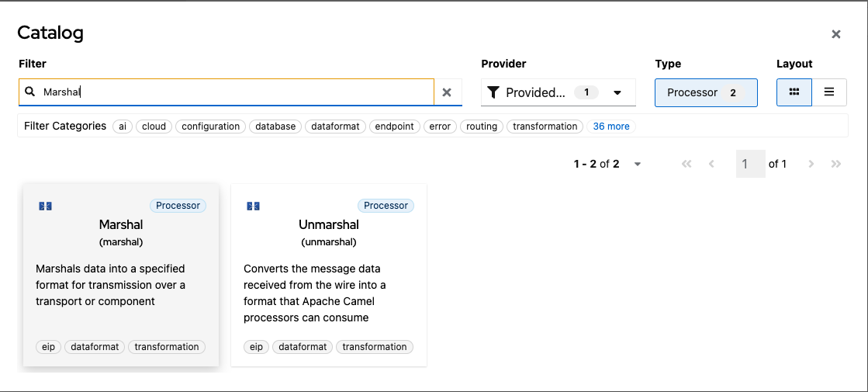The height and width of the screenshot is (392, 868).
Task: Jump to the first page arrow
Action: (x=686, y=164)
